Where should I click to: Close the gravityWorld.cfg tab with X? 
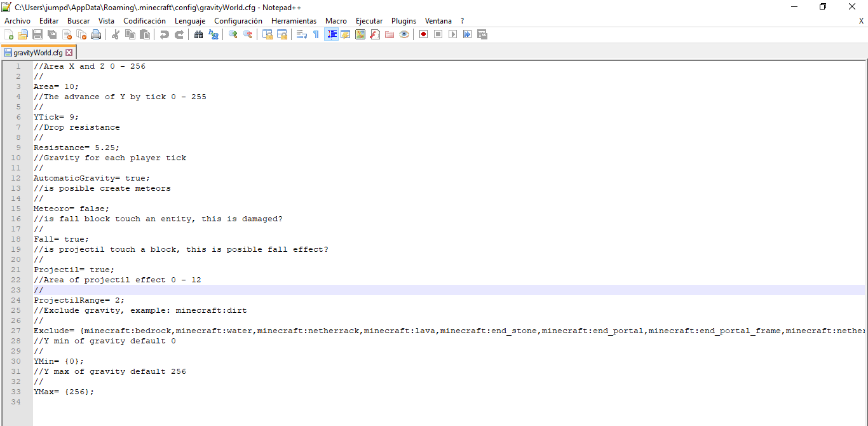(x=69, y=53)
